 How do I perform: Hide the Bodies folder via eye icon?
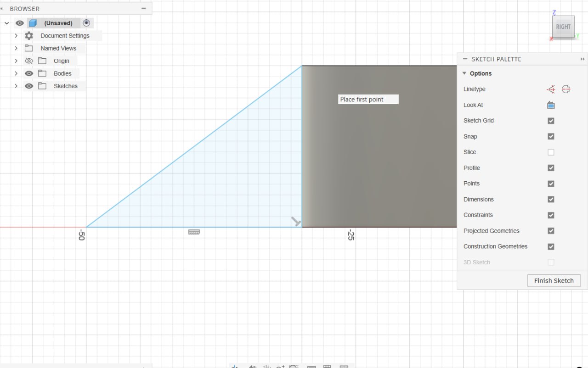click(29, 73)
